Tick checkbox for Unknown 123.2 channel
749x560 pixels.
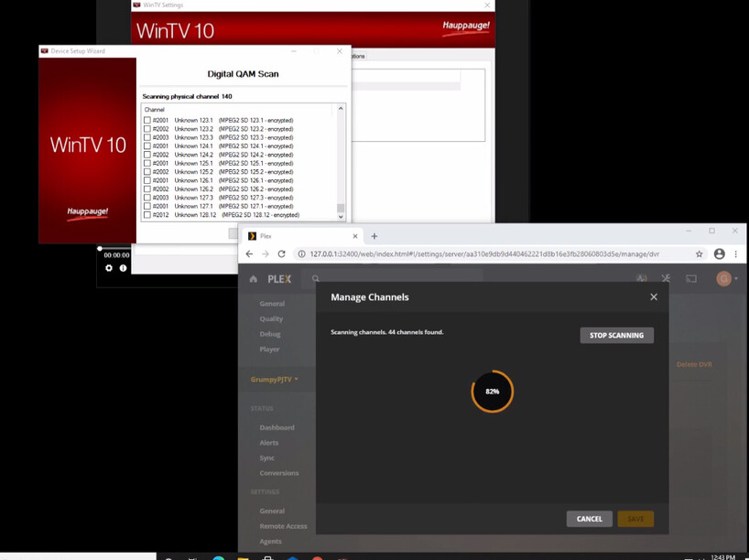(147, 129)
